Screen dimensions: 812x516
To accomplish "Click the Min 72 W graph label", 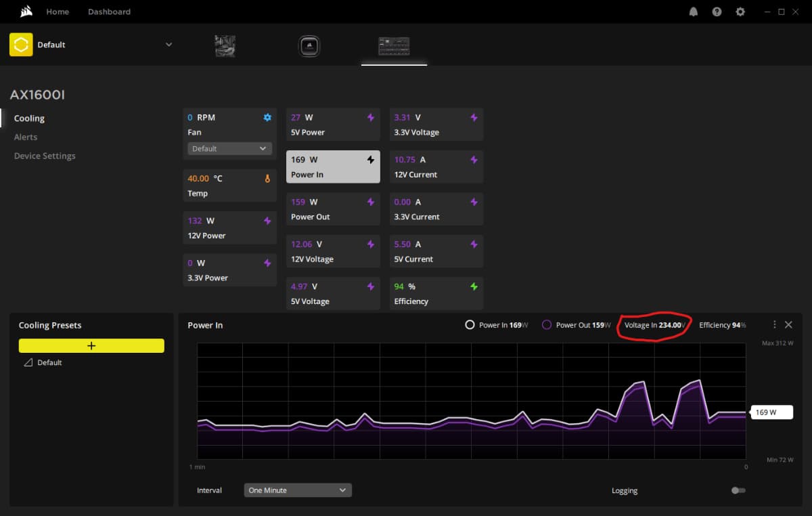I will tap(779, 460).
